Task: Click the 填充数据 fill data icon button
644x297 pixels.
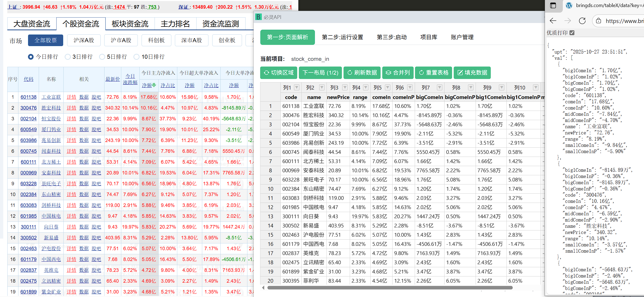Action: coord(460,72)
